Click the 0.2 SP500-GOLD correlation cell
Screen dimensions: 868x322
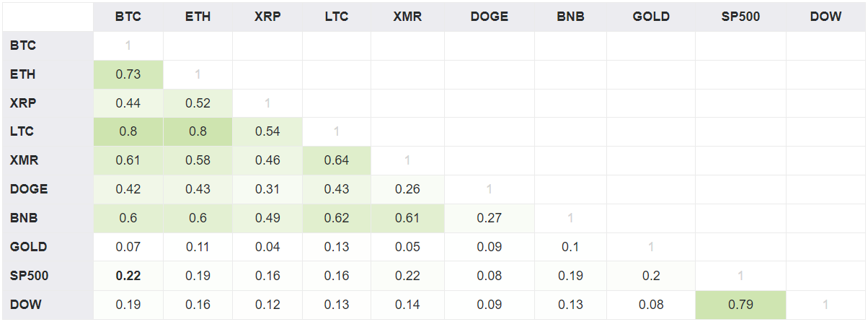[651, 276]
